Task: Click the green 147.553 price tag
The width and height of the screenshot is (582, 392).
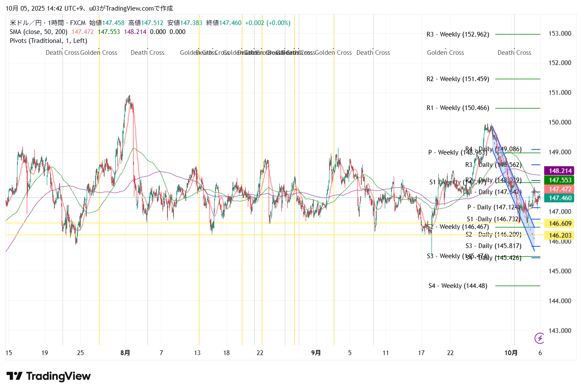Action: pos(560,180)
